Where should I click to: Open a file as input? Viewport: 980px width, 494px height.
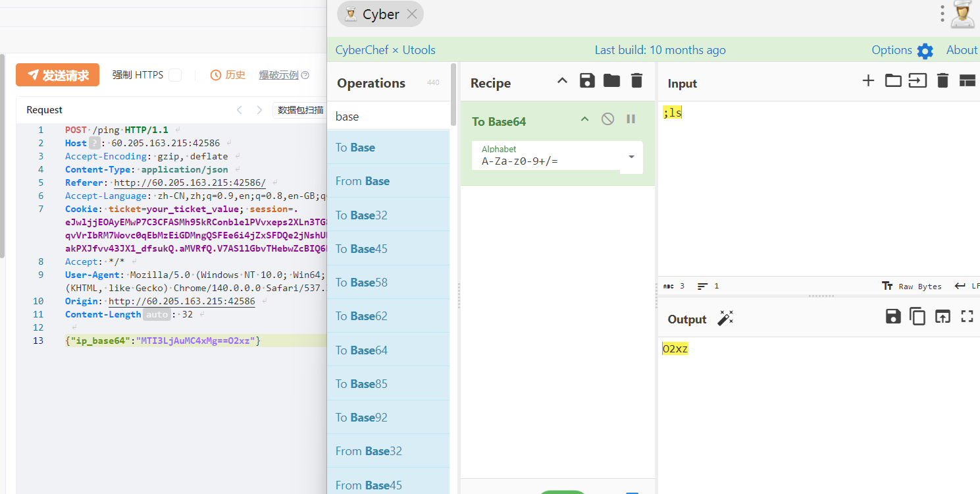[x=917, y=81]
